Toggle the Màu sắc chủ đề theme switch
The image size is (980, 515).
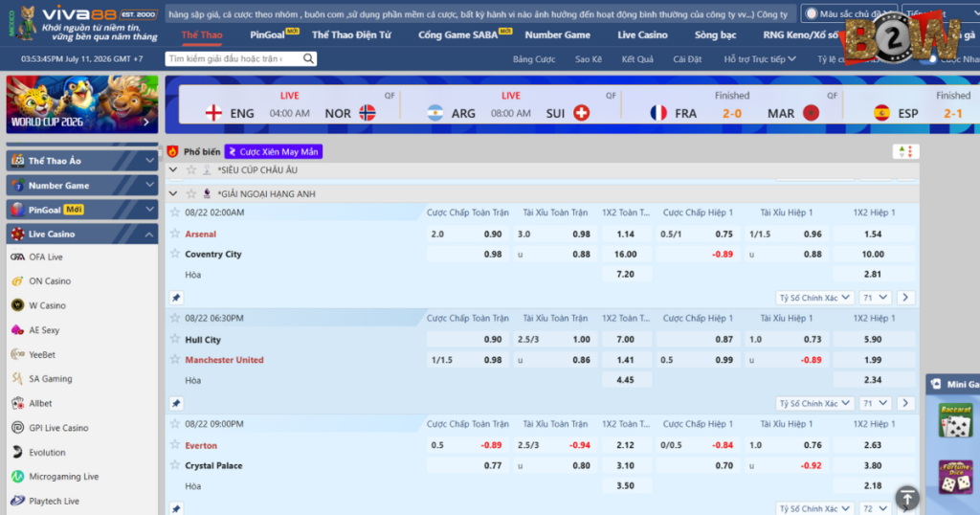[x=812, y=13]
